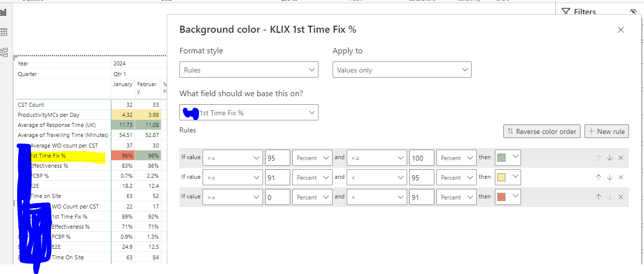Image resolution: width=644 pixels, height=274 pixels.
Task: Click the value field containing 100
Action: 422,158
